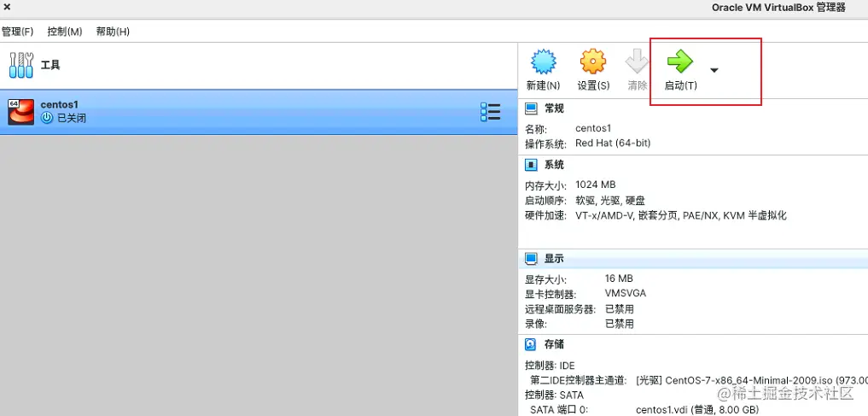The image size is (868, 416).
Task: Click the tools wrench and screwdriver icon
Action: pyautogui.click(x=21, y=66)
